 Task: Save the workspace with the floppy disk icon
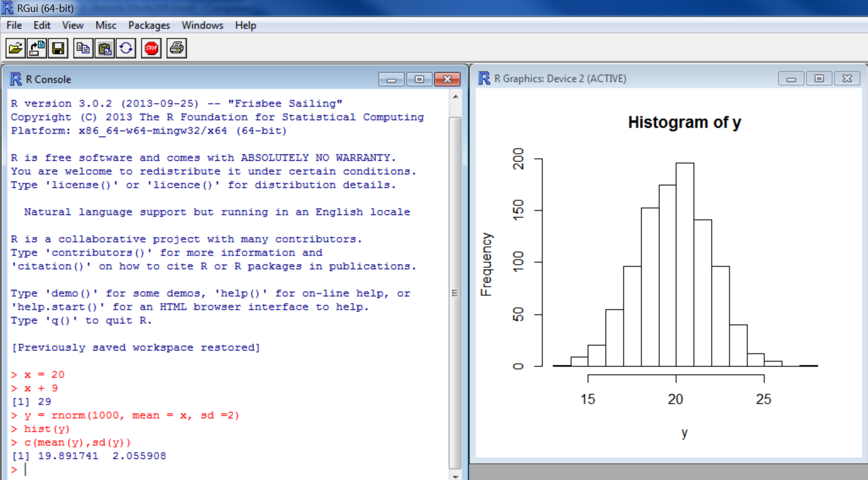[58, 48]
